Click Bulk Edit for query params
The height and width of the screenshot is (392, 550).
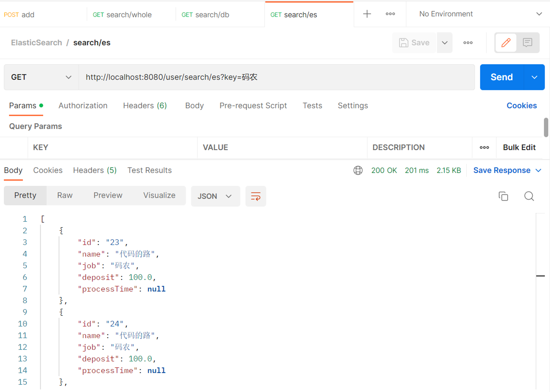(x=519, y=148)
